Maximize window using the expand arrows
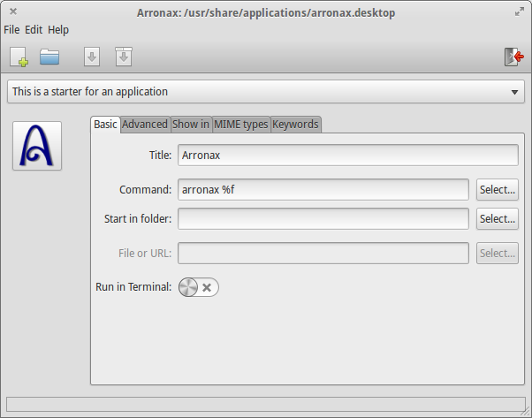This screenshot has width=532, height=418. [x=519, y=12]
